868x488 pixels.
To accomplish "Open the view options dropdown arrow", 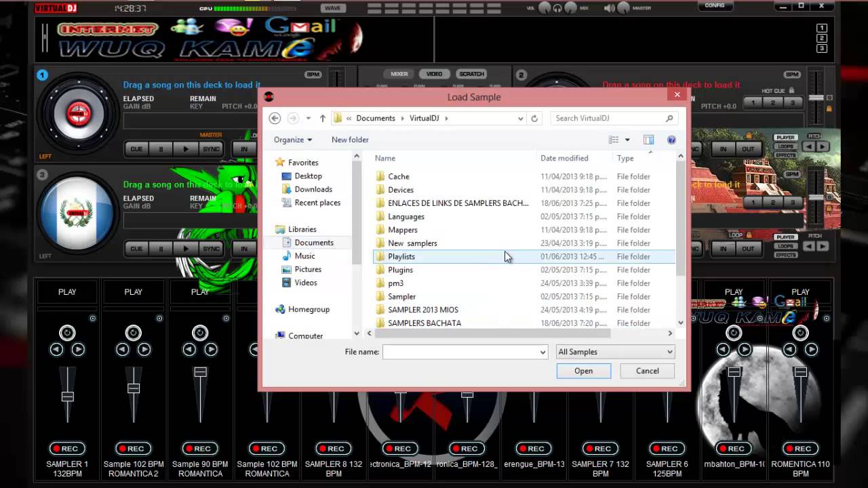I will click(627, 140).
